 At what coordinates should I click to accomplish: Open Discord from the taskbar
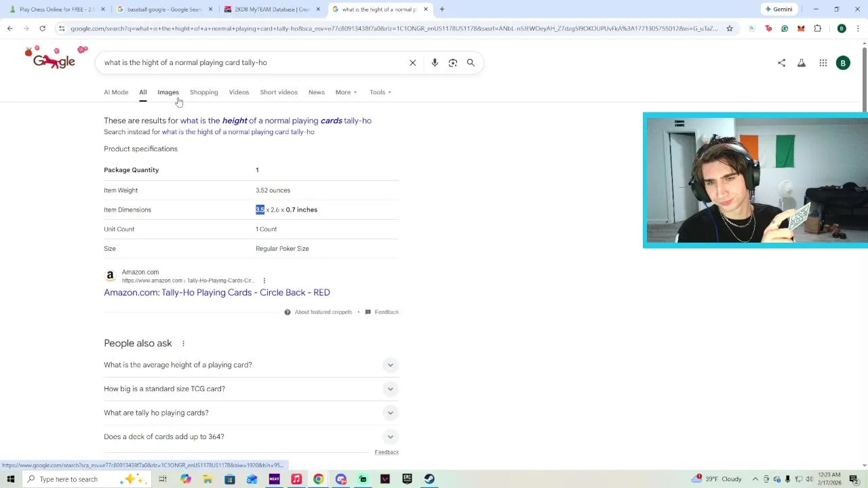[x=341, y=479]
